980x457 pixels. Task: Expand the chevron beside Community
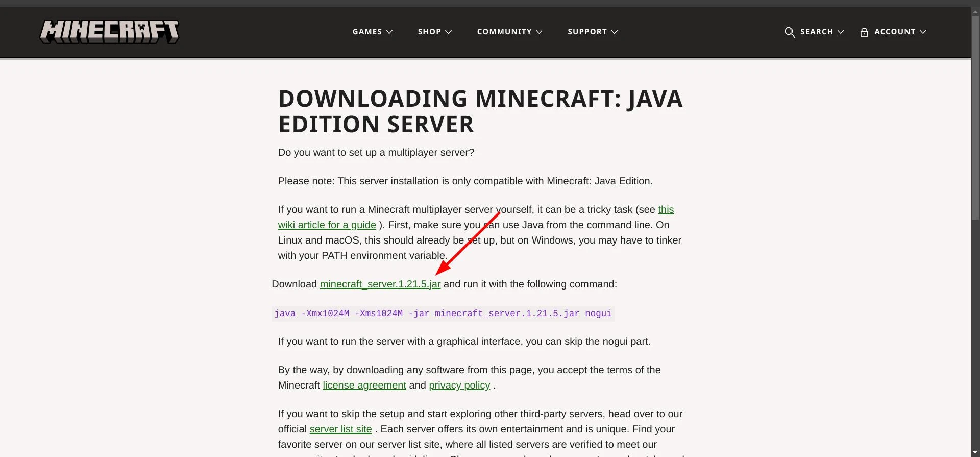tap(539, 32)
